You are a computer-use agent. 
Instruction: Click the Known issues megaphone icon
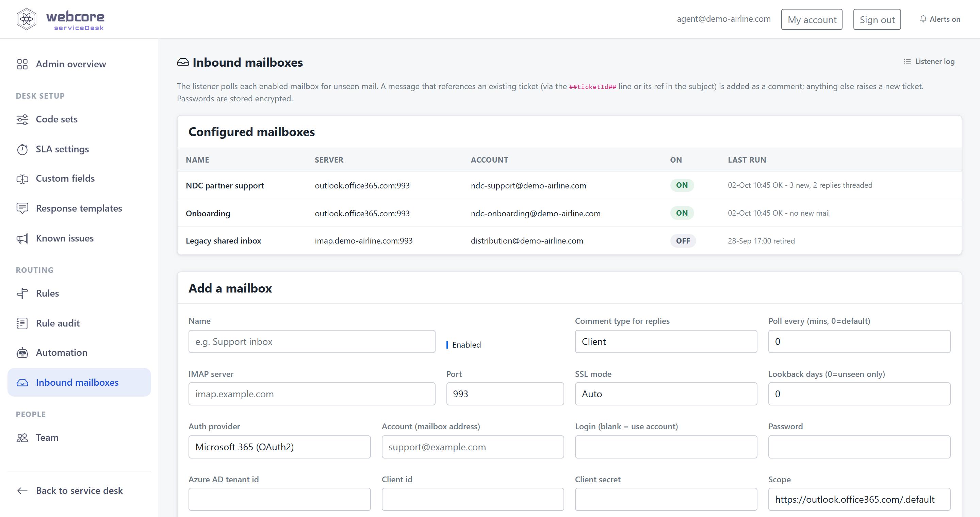22,238
